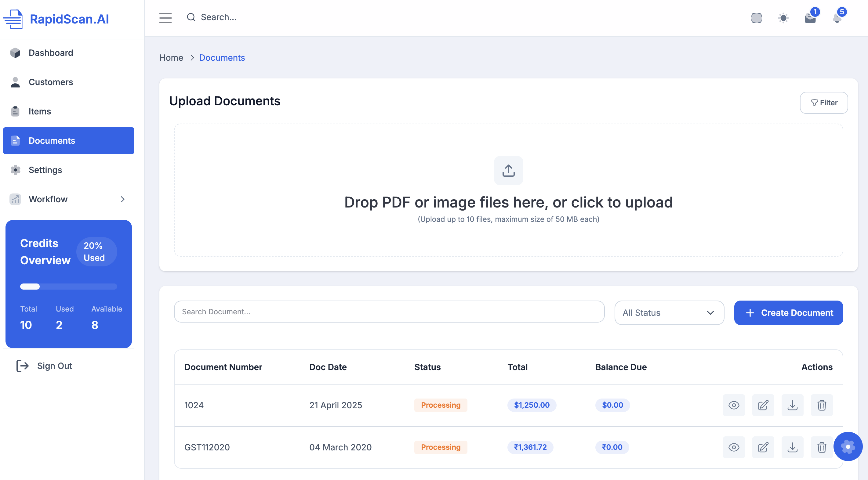Click the fullscreen square icon in header
Viewport: 868px width, 480px height.
click(x=756, y=18)
